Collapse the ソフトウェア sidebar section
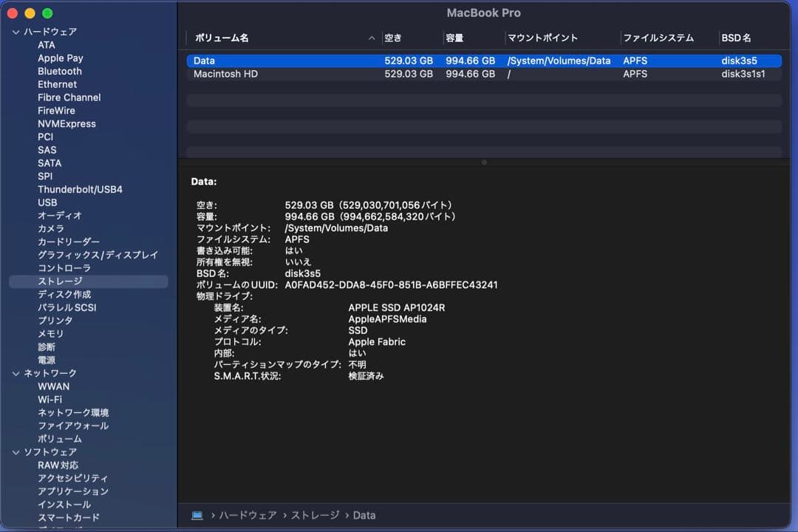Screen dimensions: 798x532 [16, 451]
